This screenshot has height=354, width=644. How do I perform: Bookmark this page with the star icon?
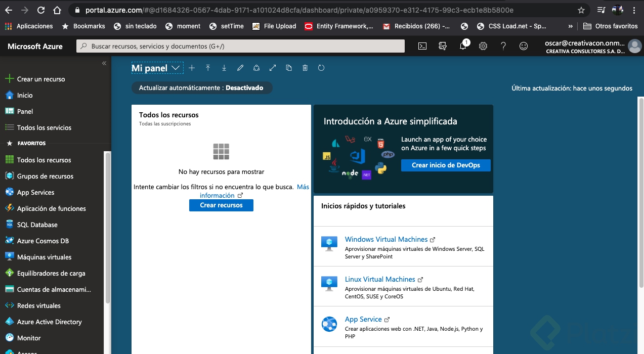point(581,10)
